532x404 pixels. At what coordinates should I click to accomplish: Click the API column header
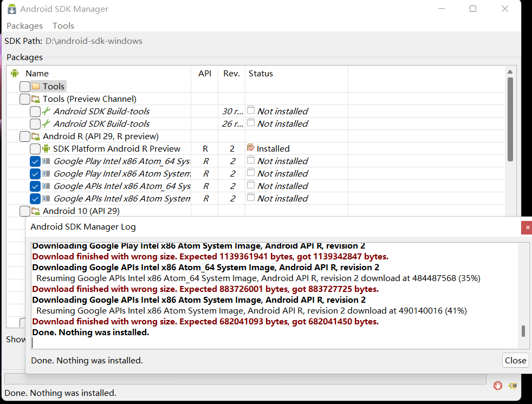coord(205,73)
